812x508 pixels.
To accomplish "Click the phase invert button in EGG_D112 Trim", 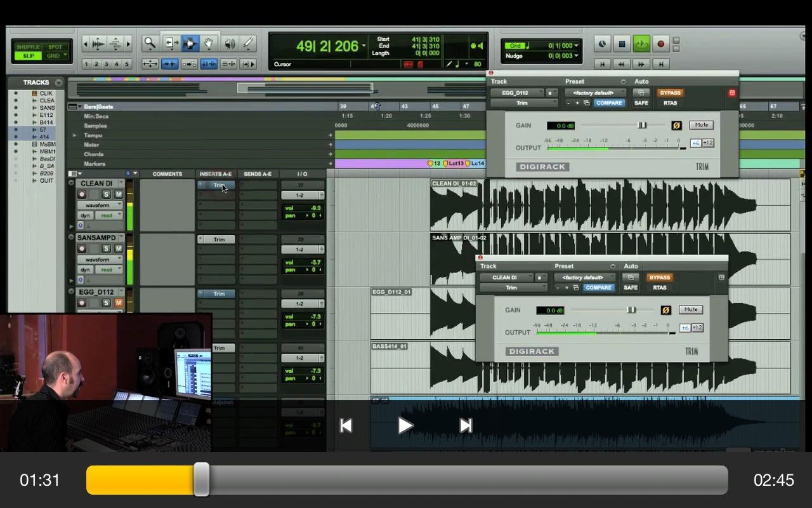I will tap(676, 126).
